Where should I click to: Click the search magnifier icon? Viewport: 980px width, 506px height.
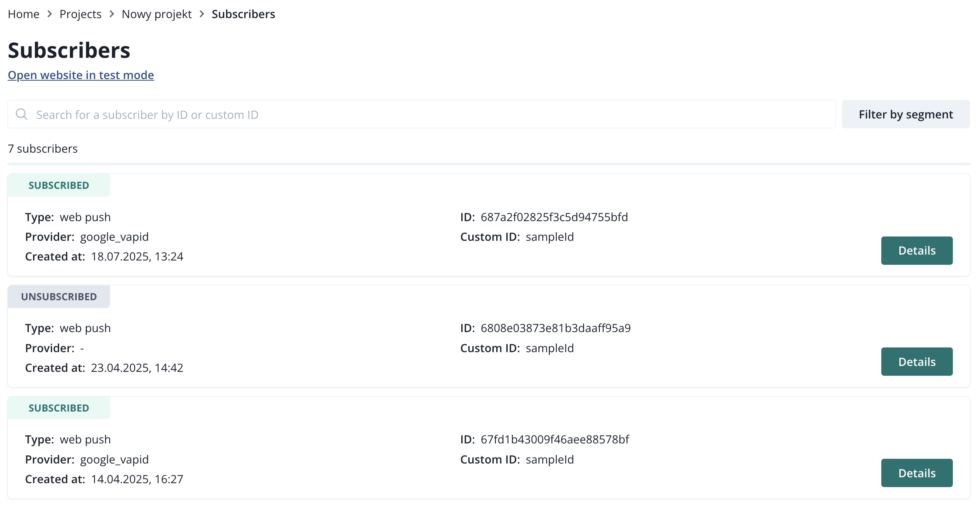[x=22, y=114]
